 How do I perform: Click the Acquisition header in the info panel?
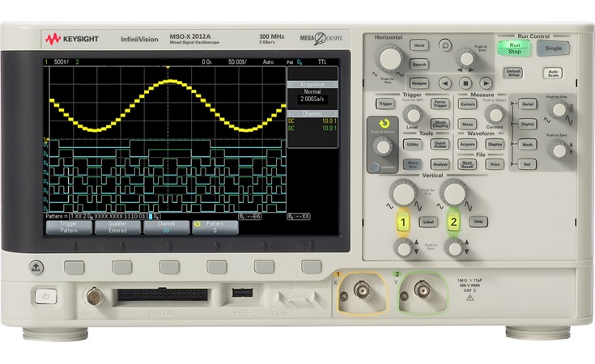click(x=312, y=85)
